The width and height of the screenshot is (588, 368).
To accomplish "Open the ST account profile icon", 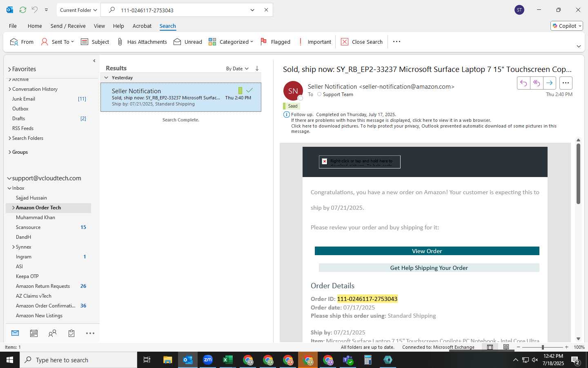I will (519, 10).
